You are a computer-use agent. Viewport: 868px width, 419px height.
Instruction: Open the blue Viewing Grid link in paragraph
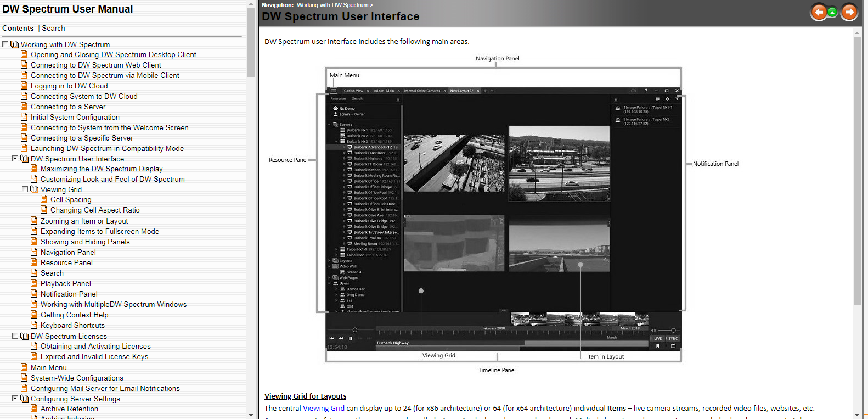click(x=324, y=408)
